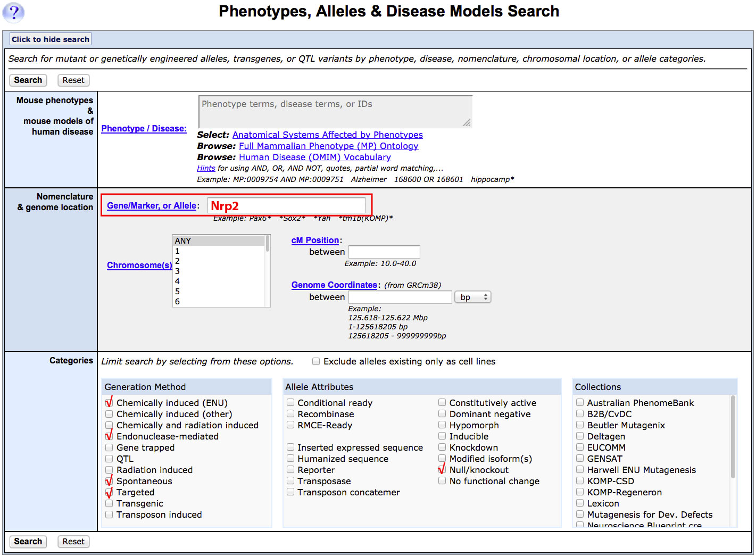This screenshot has height=556, width=756.
Task: Open the Phenotype / Disease link
Action: point(144,129)
